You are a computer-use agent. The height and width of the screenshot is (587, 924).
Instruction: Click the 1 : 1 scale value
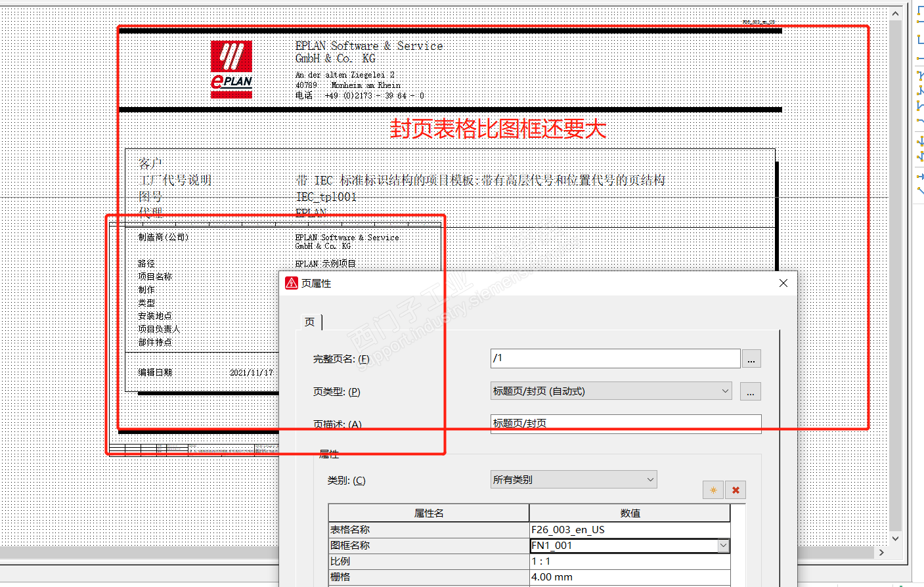630,561
